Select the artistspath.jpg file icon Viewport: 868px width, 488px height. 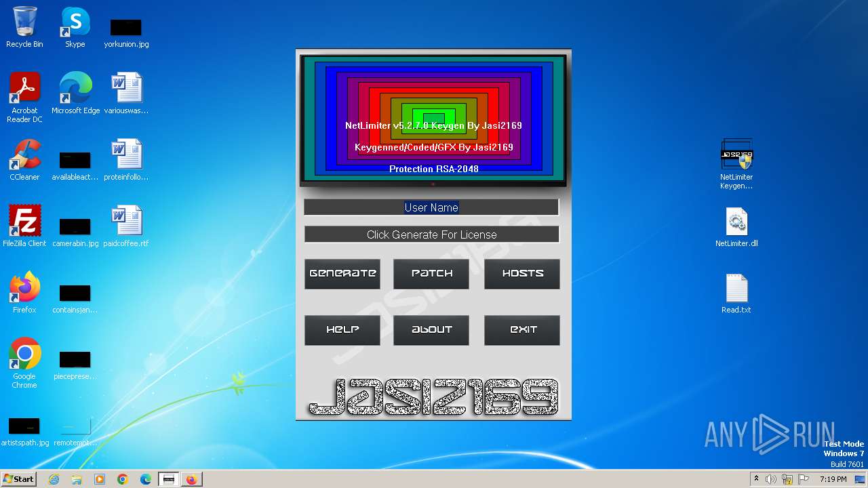coord(24,431)
